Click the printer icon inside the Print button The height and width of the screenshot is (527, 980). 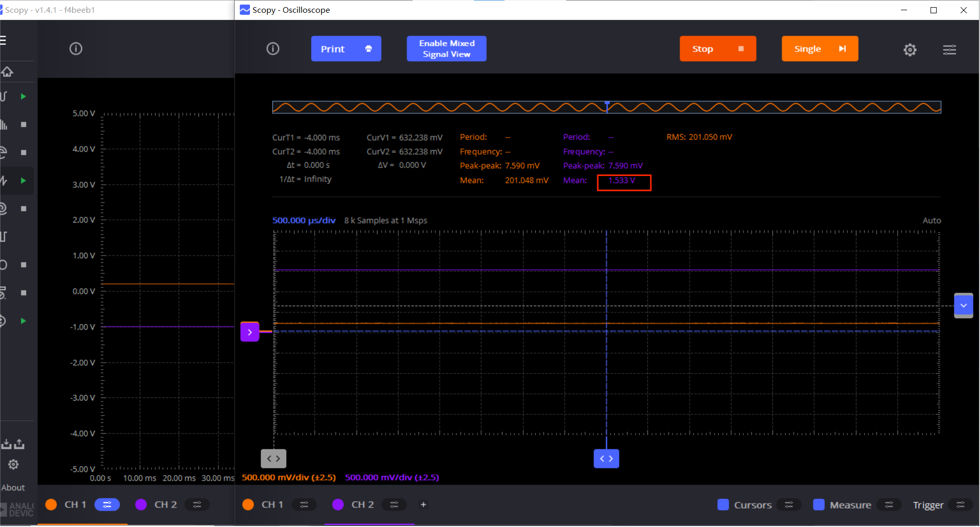(368, 48)
